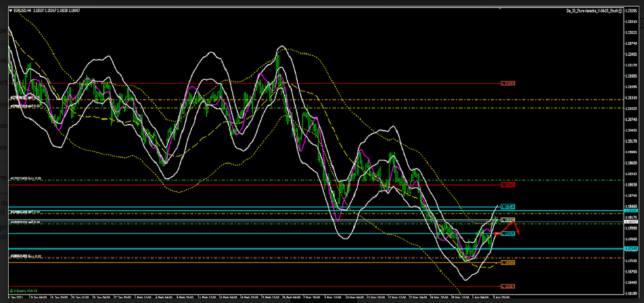This screenshot has height=303, width=644.
Task: Click the green indicator label at bottom left
Action: (x=23, y=290)
